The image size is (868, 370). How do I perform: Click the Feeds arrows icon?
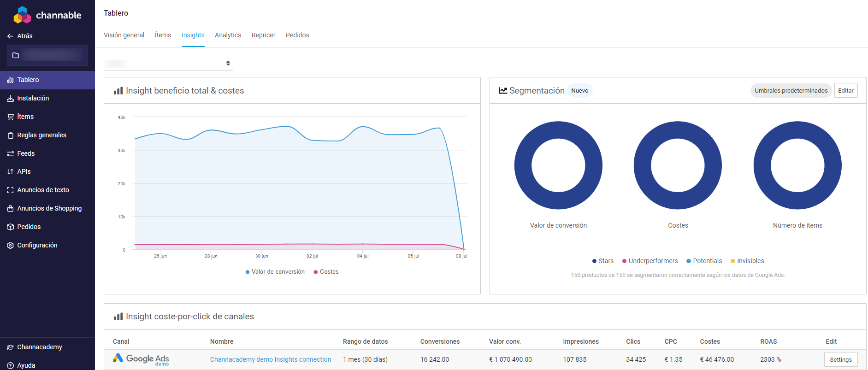tap(10, 153)
